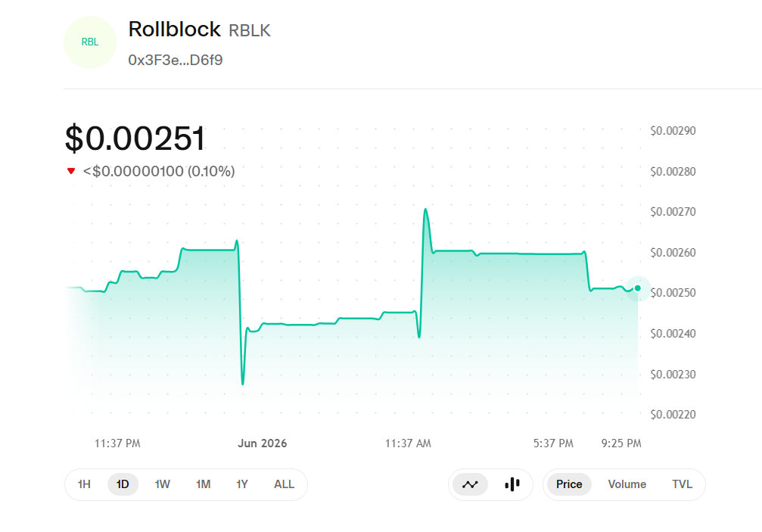Click the 11:37 PM time axis label
This screenshot has width=762, height=532.
coord(117,443)
